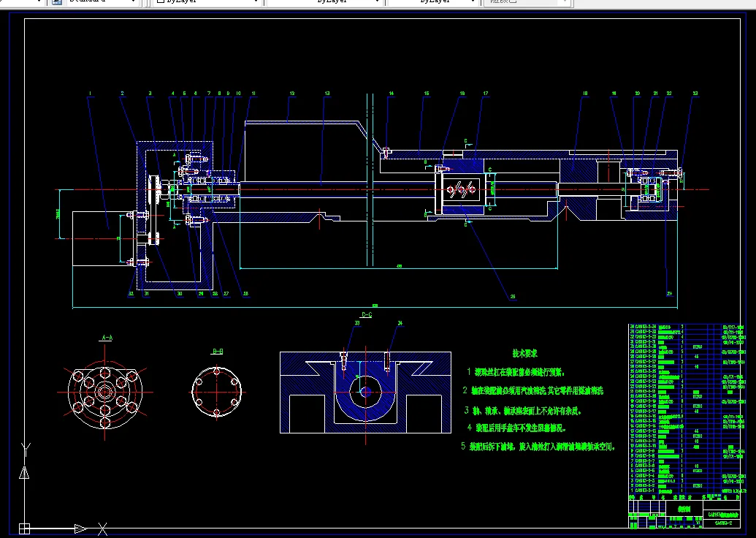
Task: Open the ByLayer color control dropdown
Action: click(207, 2)
